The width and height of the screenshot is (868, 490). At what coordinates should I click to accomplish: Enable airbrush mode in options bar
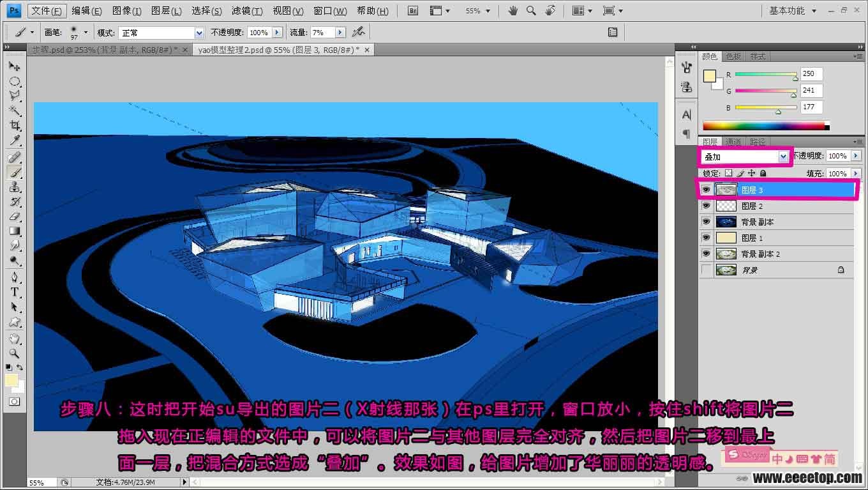[359, 32]
